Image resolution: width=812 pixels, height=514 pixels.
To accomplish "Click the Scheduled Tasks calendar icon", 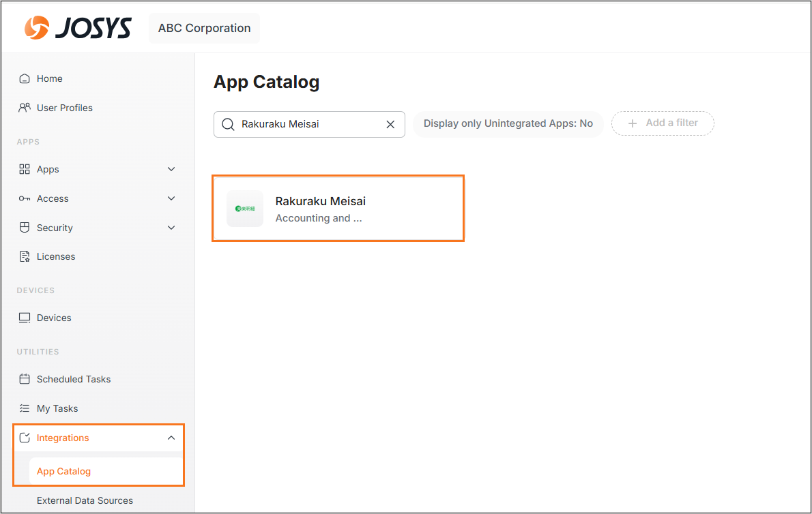I will pos(25,379).
